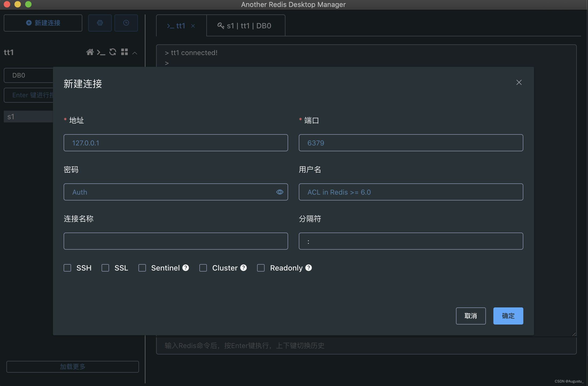Enable the SSH checkbox
This screenshot has width=588, height=386.
67,268
